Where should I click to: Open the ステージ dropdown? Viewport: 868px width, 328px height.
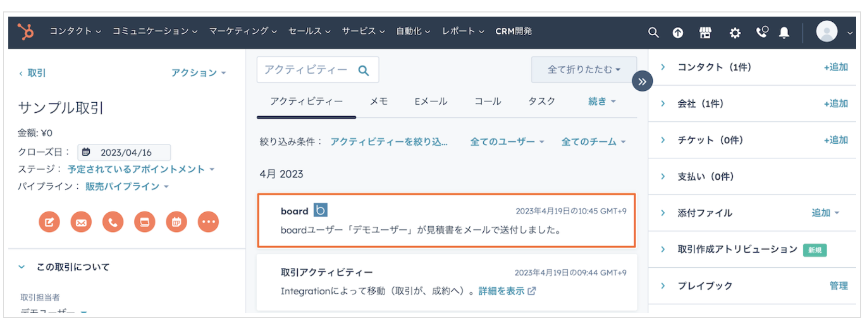point(141,170)
